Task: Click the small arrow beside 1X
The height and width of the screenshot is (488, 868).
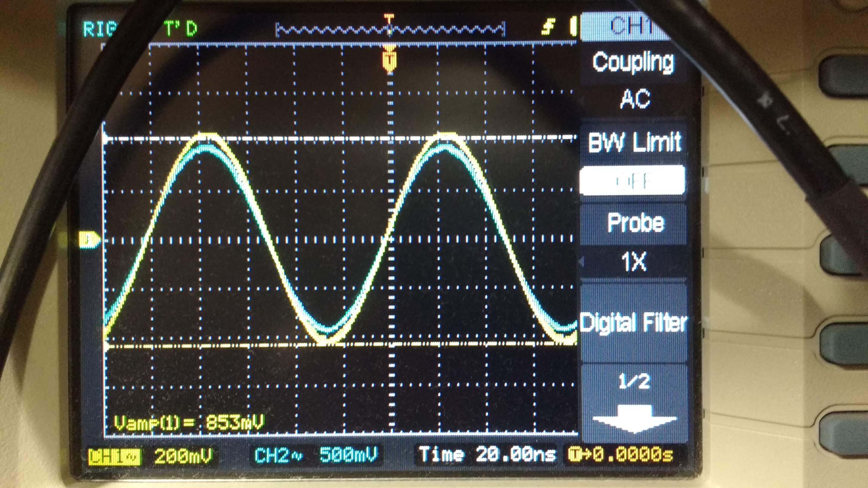Action: tap(582, 261)
